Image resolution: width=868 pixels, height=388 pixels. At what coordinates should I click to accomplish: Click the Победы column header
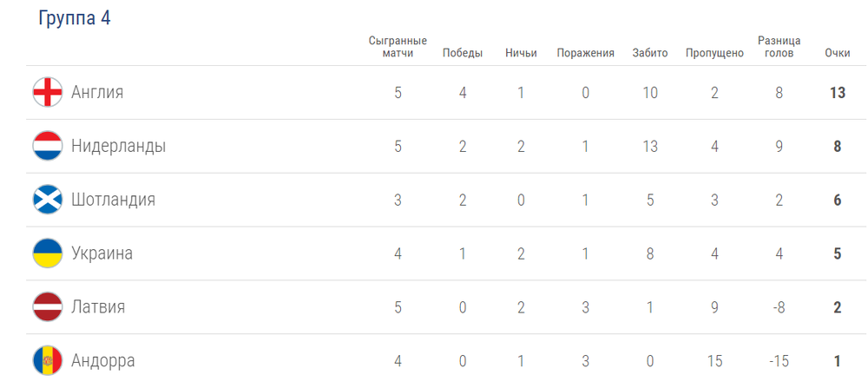[x=463, y=53]
